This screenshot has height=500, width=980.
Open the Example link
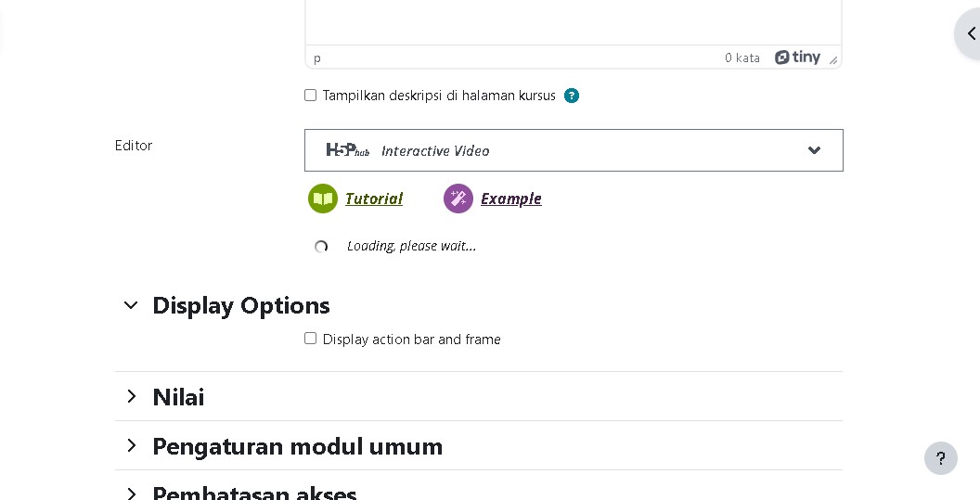point(510,199)
